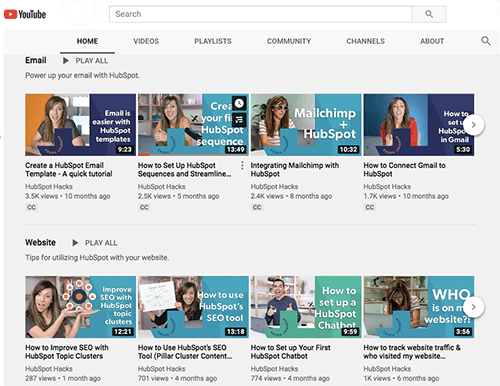Open HubSpot sequence video thumbnail
The image size is (500, 386).
click(x=193, y=125)
